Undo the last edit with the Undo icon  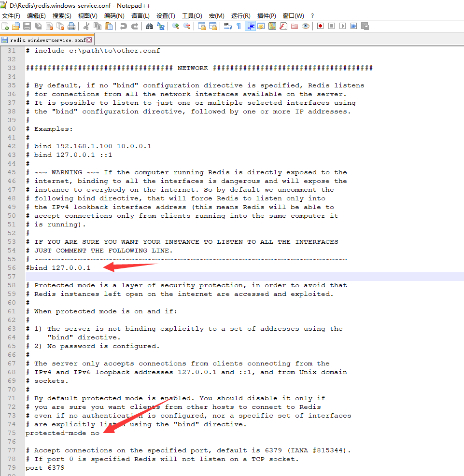click(x=123, y=27)
